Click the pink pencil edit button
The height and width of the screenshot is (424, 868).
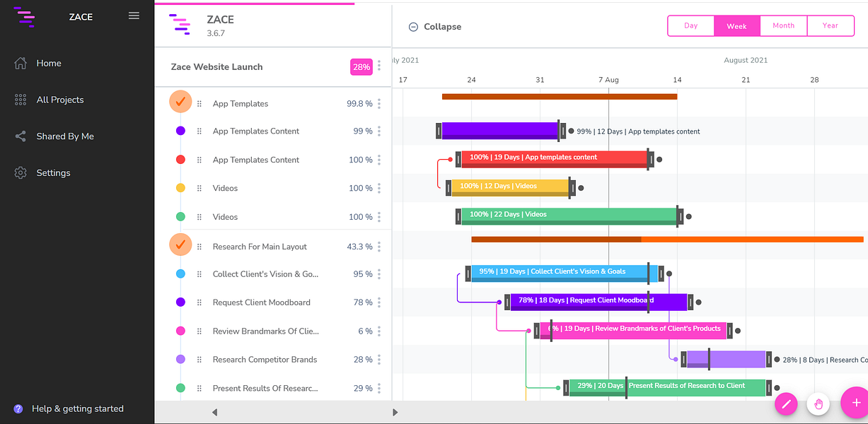[786, 404]
